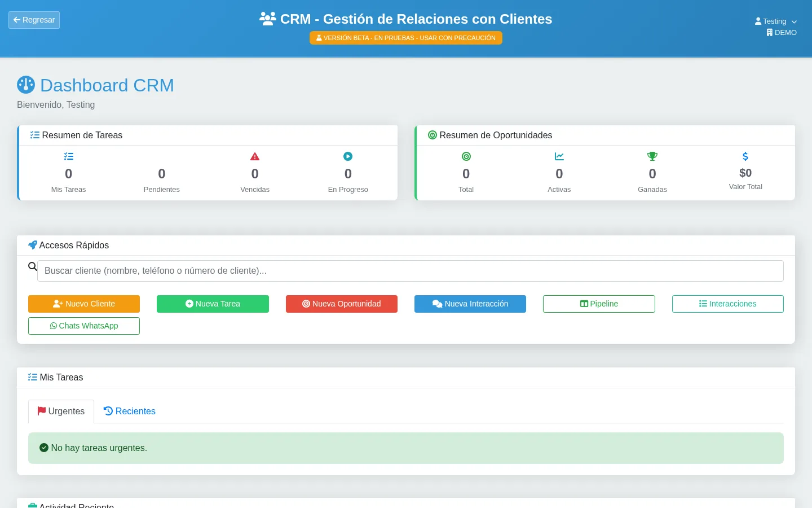Click the Dashboard CRM gauge icon
This screenshot has width=812, height=508.
26,85
